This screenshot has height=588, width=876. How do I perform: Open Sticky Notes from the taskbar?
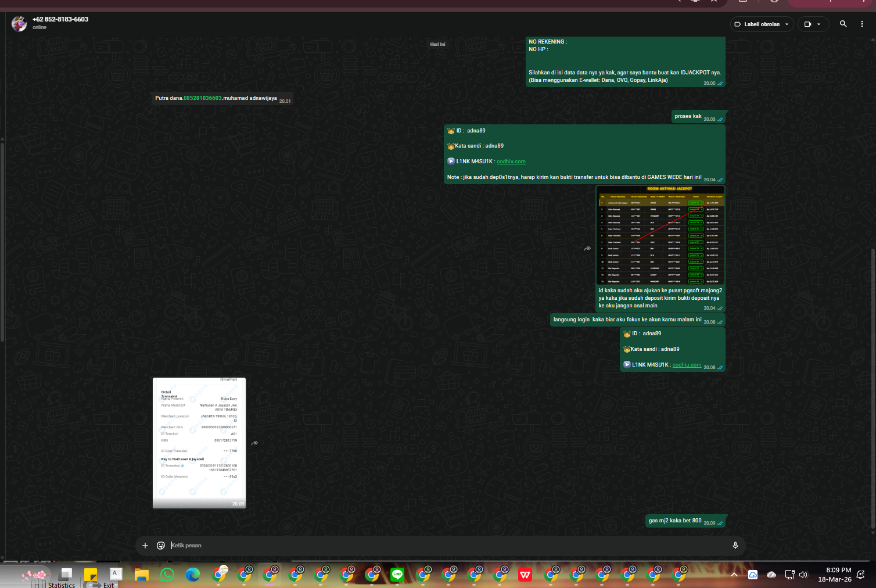pos(91,575)
